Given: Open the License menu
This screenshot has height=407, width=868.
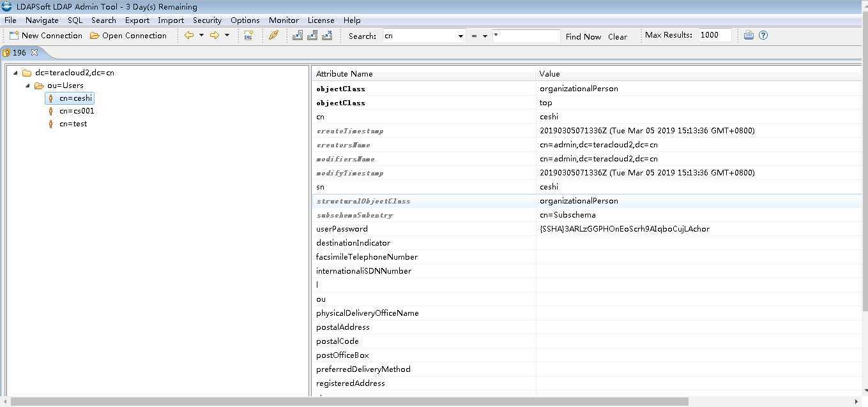Looking at the screenshot, I should [321, 20].
